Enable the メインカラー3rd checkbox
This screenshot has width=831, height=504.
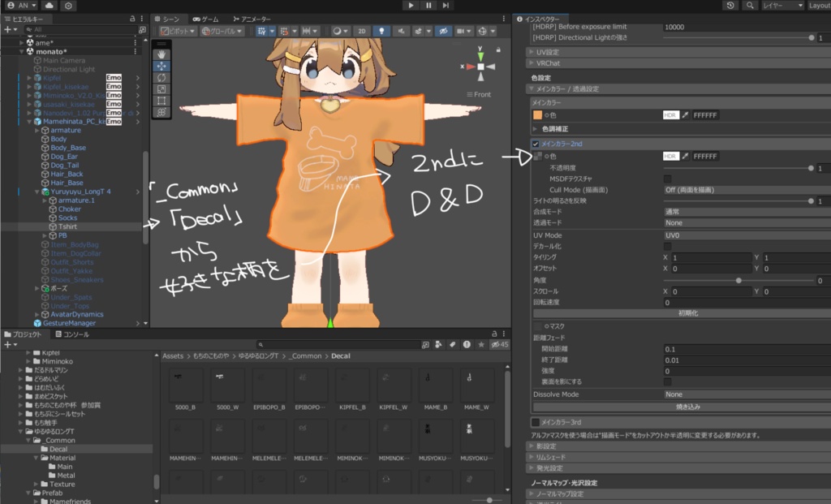click(x=536, y=422)
